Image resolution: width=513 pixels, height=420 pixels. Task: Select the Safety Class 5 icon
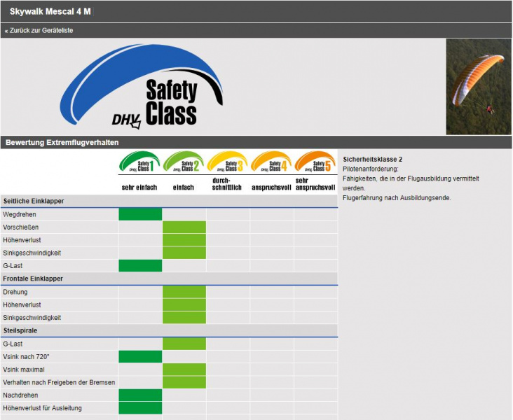coord(315,162)
